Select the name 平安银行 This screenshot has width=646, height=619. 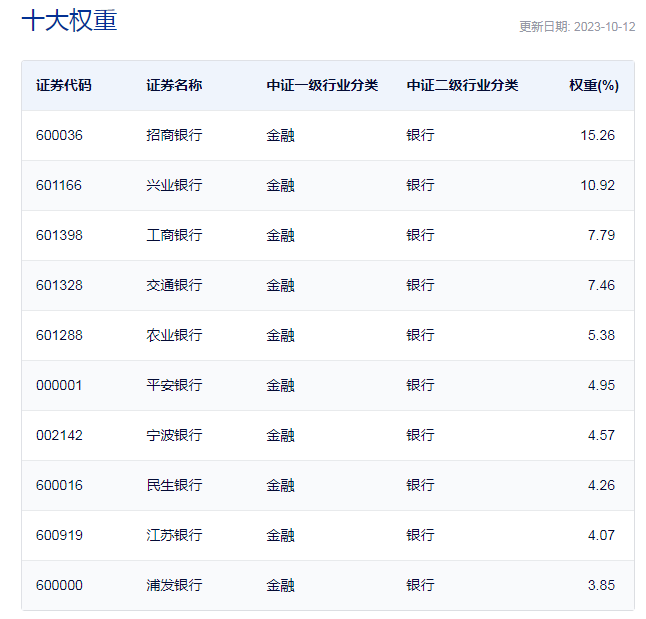(174, 385)
